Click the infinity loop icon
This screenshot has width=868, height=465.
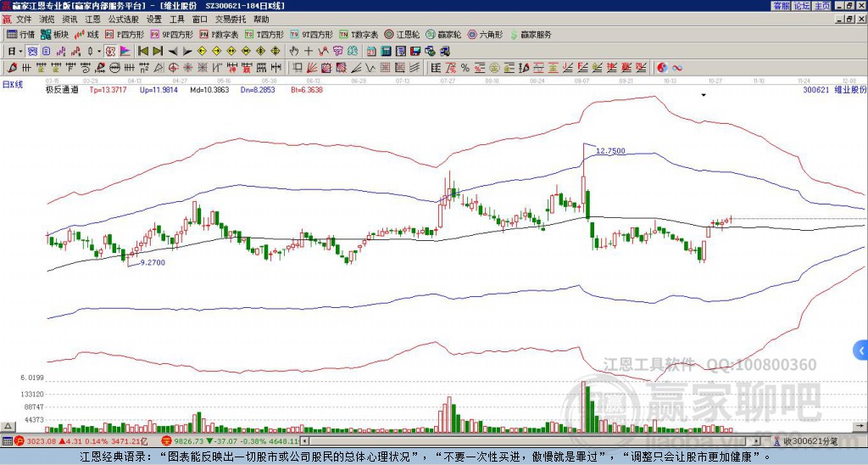point(677,68)
